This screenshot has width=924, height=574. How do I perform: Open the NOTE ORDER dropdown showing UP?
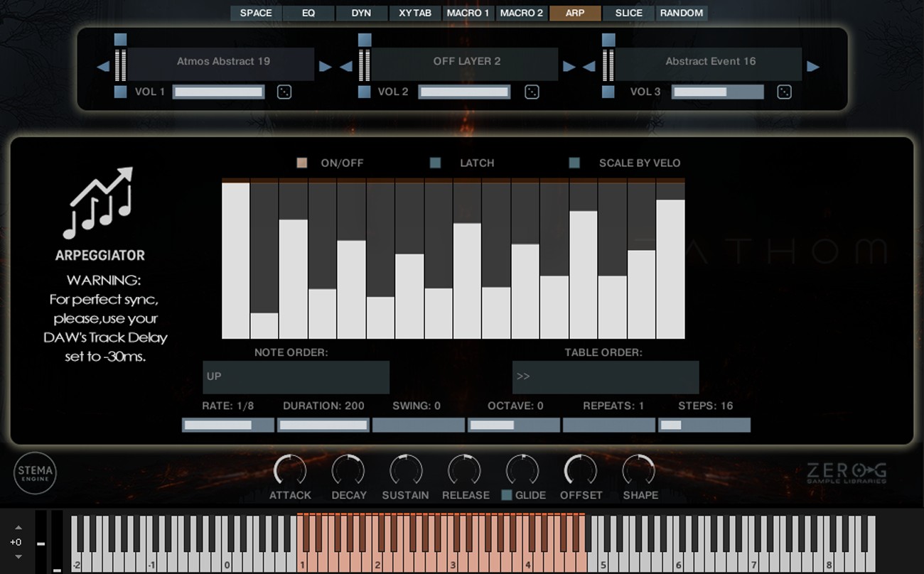tap(296, 377)
